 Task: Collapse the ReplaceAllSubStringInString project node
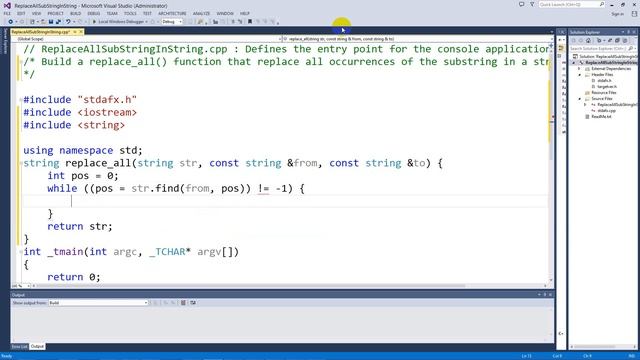pos(574,63)
